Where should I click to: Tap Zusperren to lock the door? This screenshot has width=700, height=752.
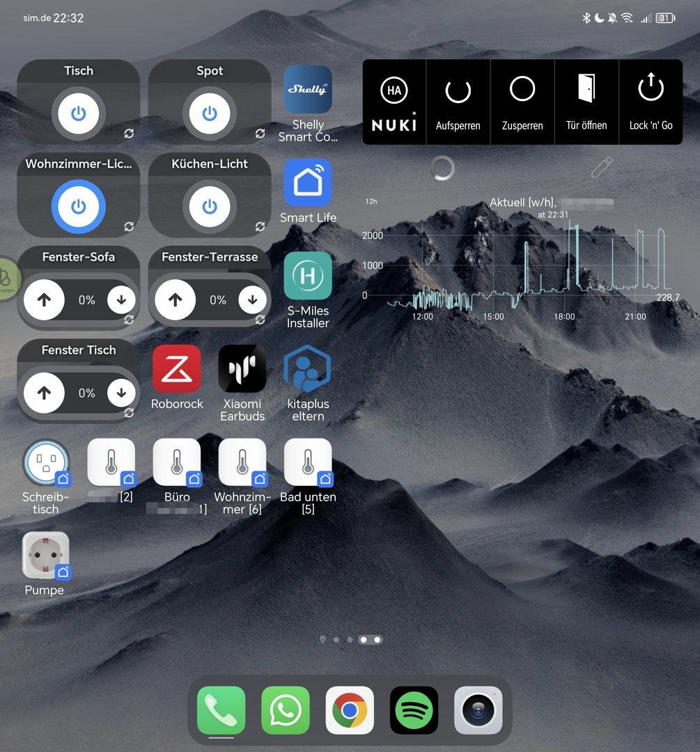coord(522,102)
